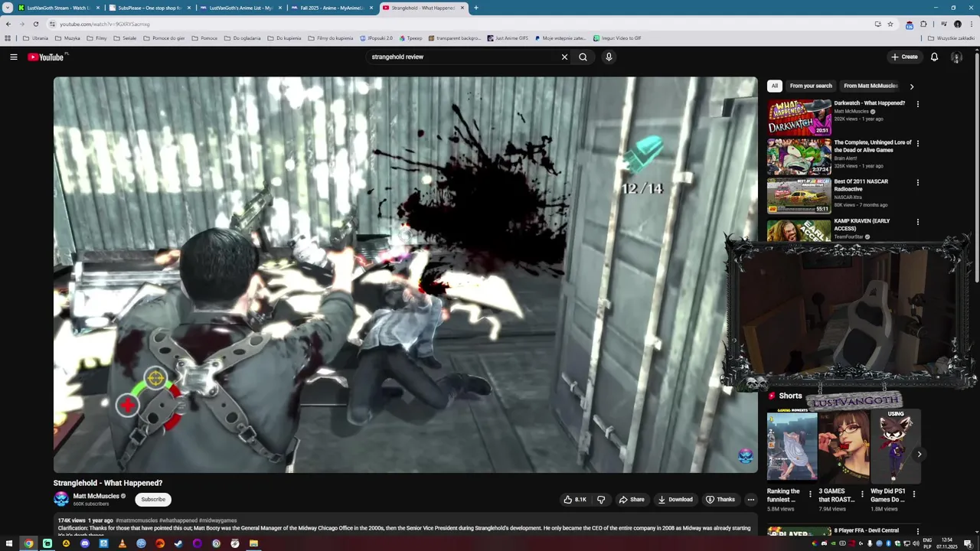The height and width of the screenshot is (551, 980).
Task: Open the JPopsuki 2.0 bookmark
Action: tap(376, 37)
